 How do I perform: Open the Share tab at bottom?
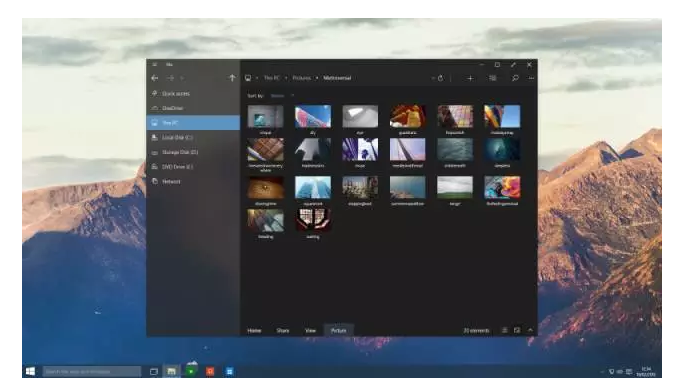tap(283, 331)
